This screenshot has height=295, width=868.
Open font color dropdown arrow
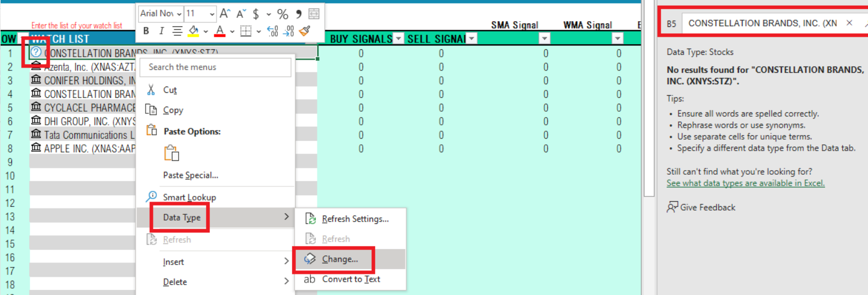pos(232,31)
